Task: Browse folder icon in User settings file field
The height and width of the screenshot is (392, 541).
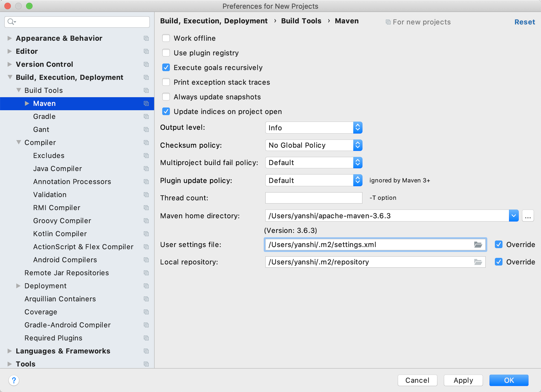Action: pyautogui.click(x=478, y=245)
